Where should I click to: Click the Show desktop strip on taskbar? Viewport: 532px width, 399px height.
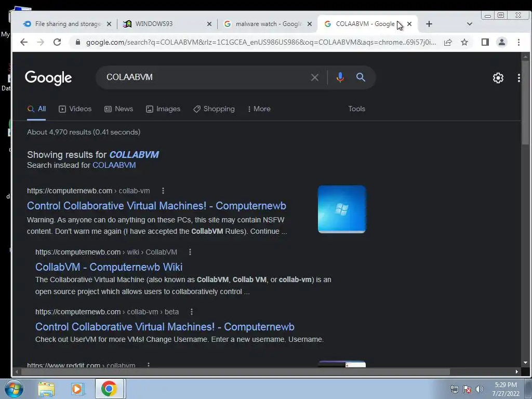(528, 389)
